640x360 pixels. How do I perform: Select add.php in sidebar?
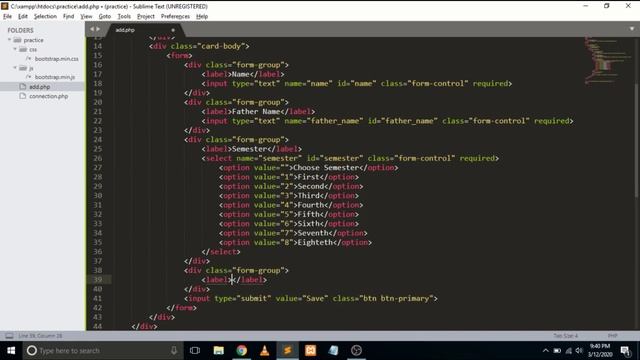click(x=39, y=87)
